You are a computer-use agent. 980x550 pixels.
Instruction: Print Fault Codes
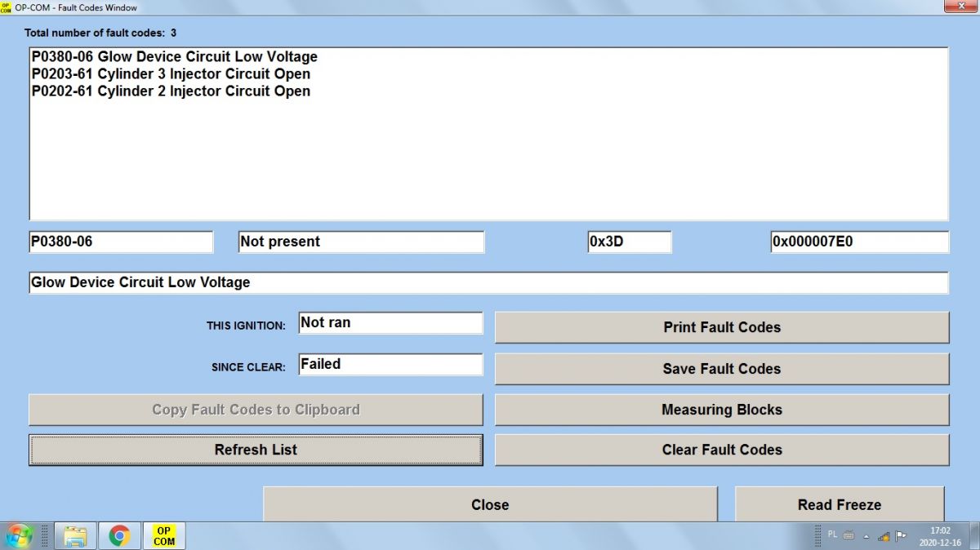(x=722, y=327)
